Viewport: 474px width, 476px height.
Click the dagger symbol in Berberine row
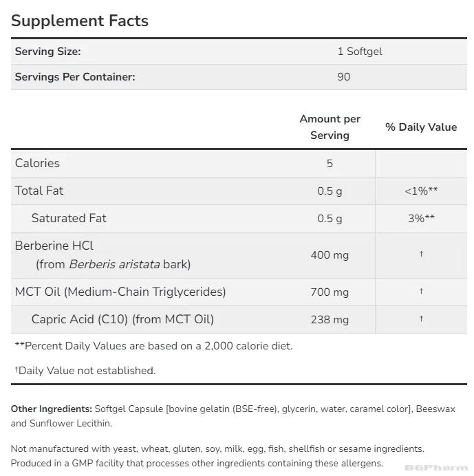coord(421,255)
